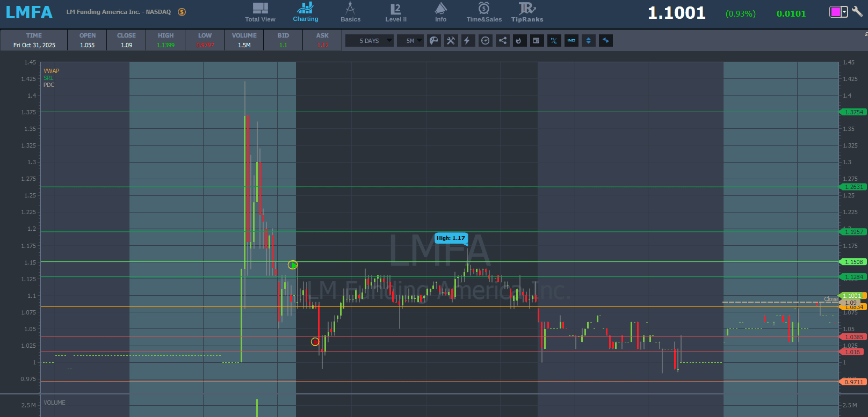Click the 0.9711 orange price level tag
This screenshot has width=868, height=417.
(853, 382)
